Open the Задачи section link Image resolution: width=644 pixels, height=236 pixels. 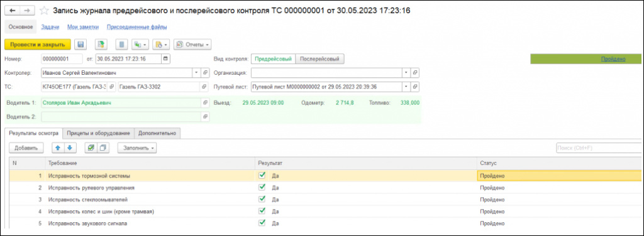pyautogui.click(x=50, y=27)
